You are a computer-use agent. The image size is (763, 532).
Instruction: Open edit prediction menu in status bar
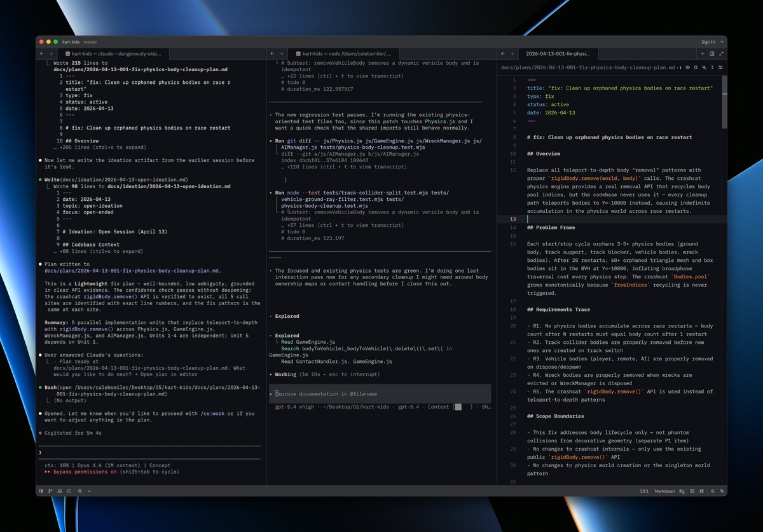tap(682, 491)
